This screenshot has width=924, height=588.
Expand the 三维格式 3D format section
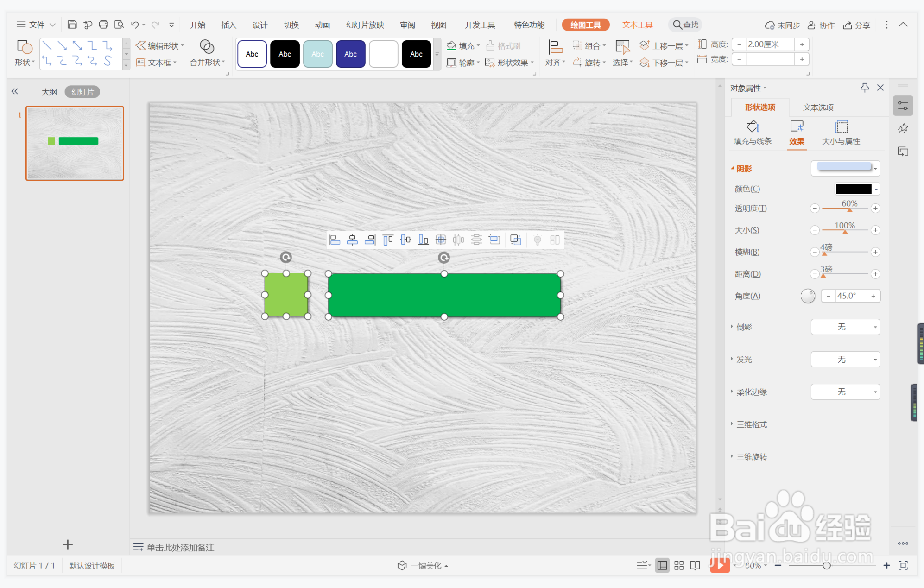point(749,424)
